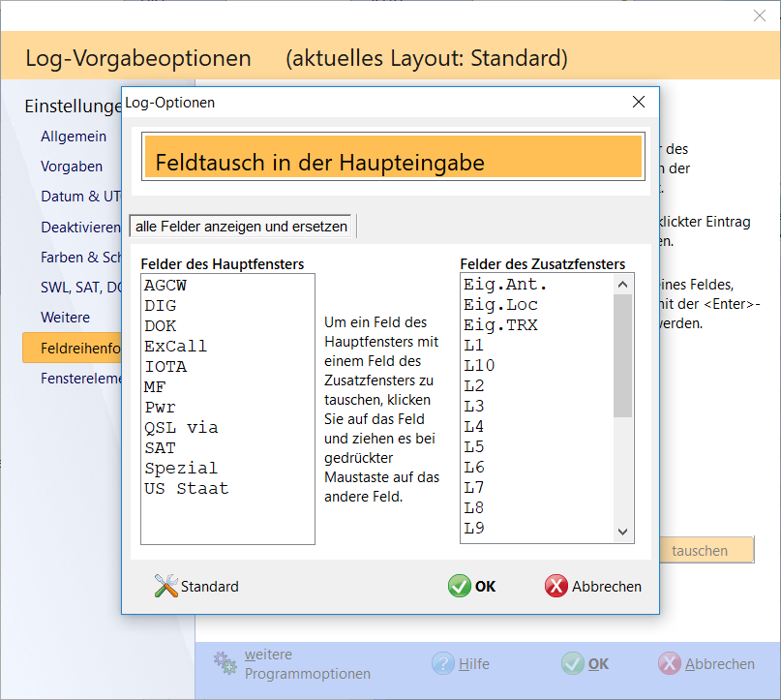Select L2 in Zusatzfenster list

click(x=537, y=385)
